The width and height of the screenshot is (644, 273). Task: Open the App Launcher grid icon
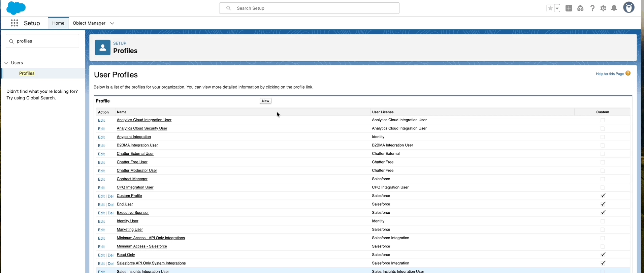pos(14,23)
